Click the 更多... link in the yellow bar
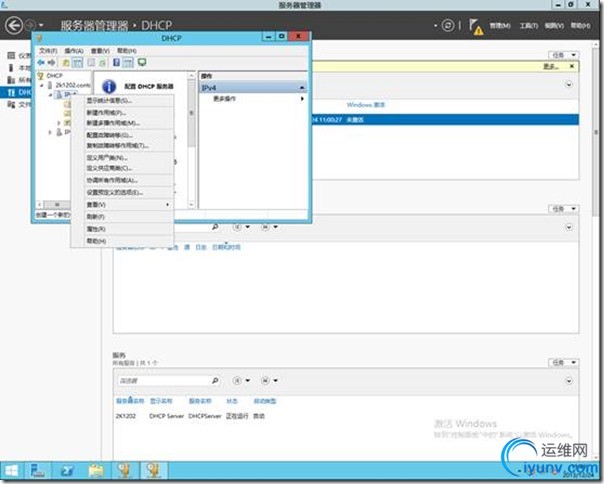Image resolution: width=604 pixels, height=484 pixels. pyautogui.click(x=551, y=67)
